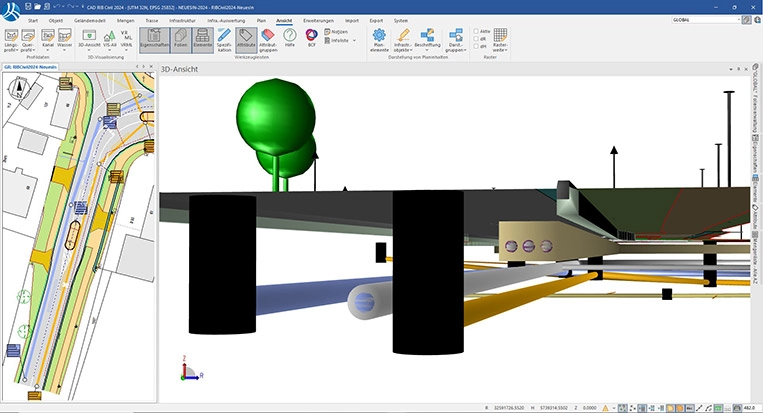Switch to the Trasse tab

pos(152,20)
